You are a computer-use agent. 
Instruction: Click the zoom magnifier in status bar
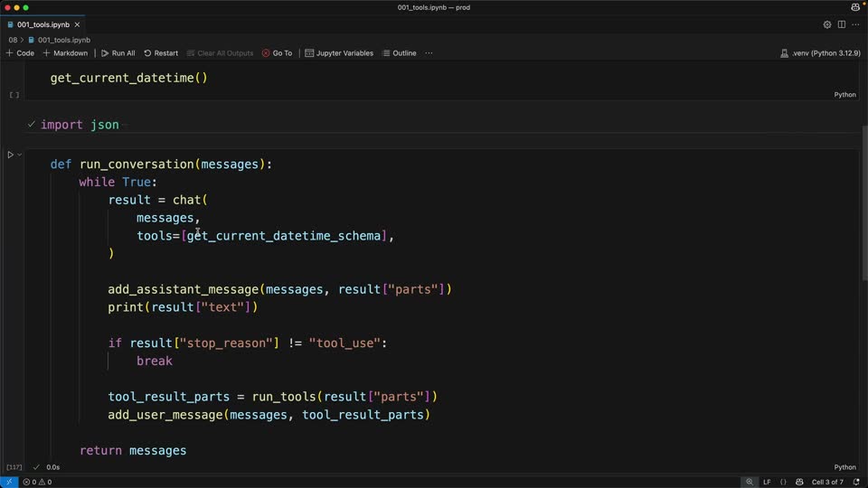click(749, 482)
